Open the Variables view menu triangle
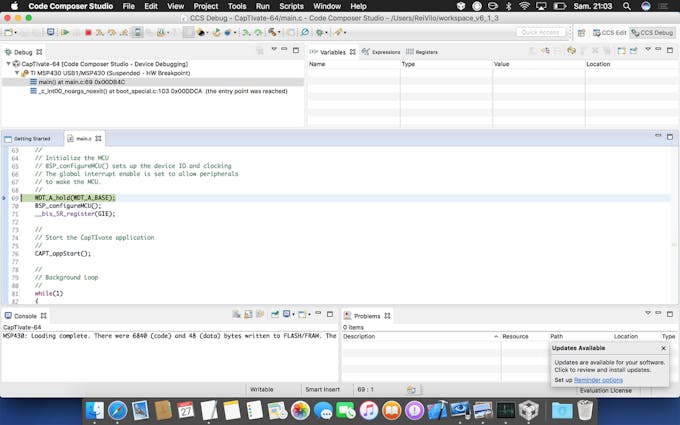This screenshot has height=425, width=680. [x=647, y=49]
